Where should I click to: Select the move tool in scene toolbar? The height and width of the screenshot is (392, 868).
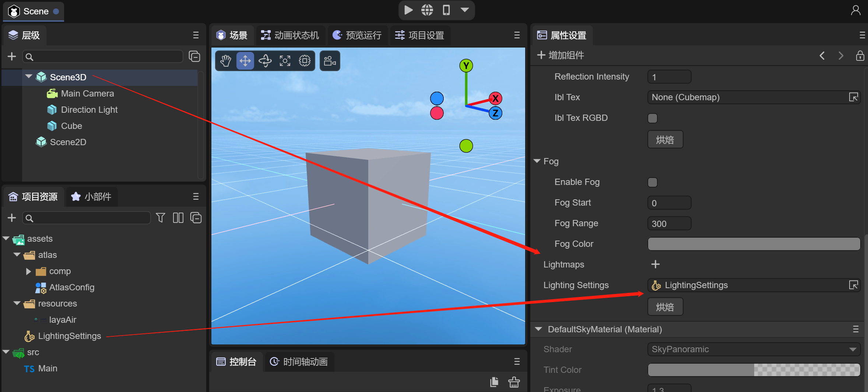pyautogui.click(x=245, y=61)
